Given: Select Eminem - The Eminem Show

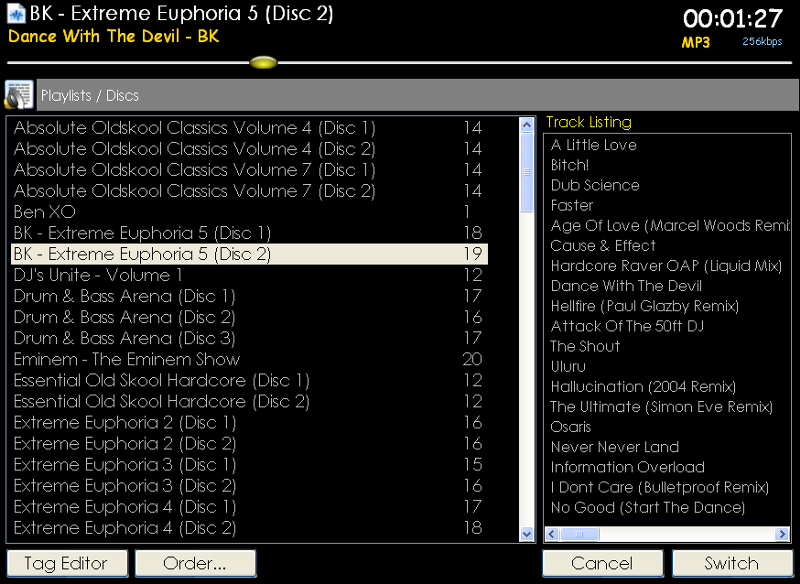Looking at the screenshot, I should [249, 360].
